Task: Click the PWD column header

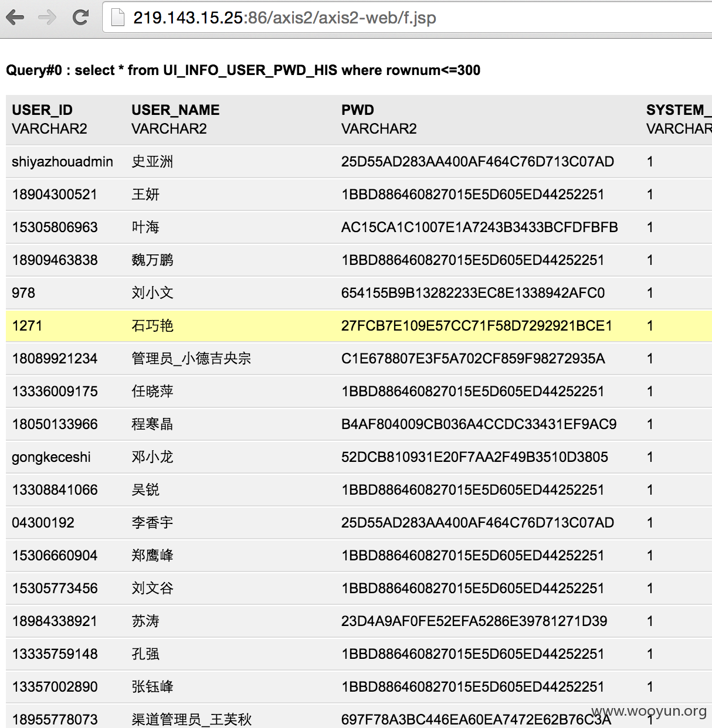Action: [358, 110]
